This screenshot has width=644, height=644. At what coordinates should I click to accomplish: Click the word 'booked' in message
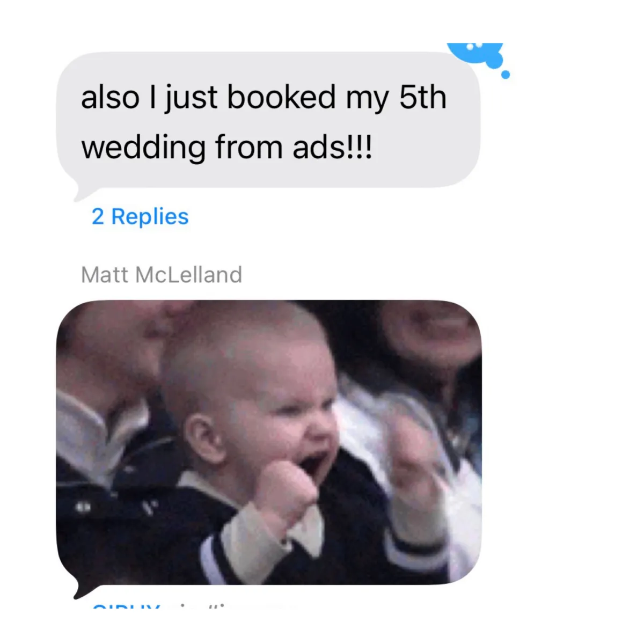[x=281, y=97]
